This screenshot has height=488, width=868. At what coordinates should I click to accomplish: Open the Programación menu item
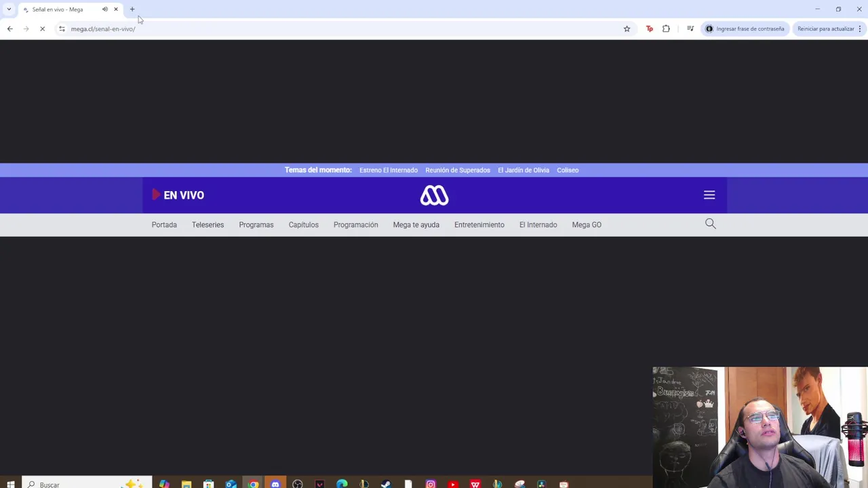[x=355, y=225]
